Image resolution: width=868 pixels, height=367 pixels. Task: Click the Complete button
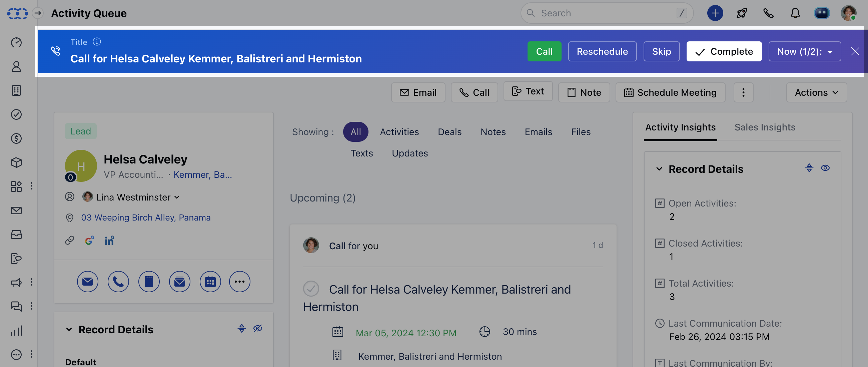click(x=724, y=51)
